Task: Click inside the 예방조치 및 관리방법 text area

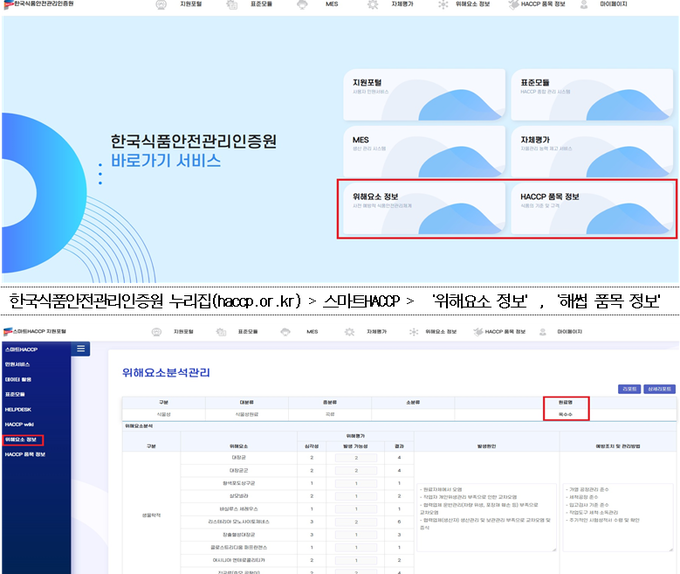Action: tap(618, 518)
